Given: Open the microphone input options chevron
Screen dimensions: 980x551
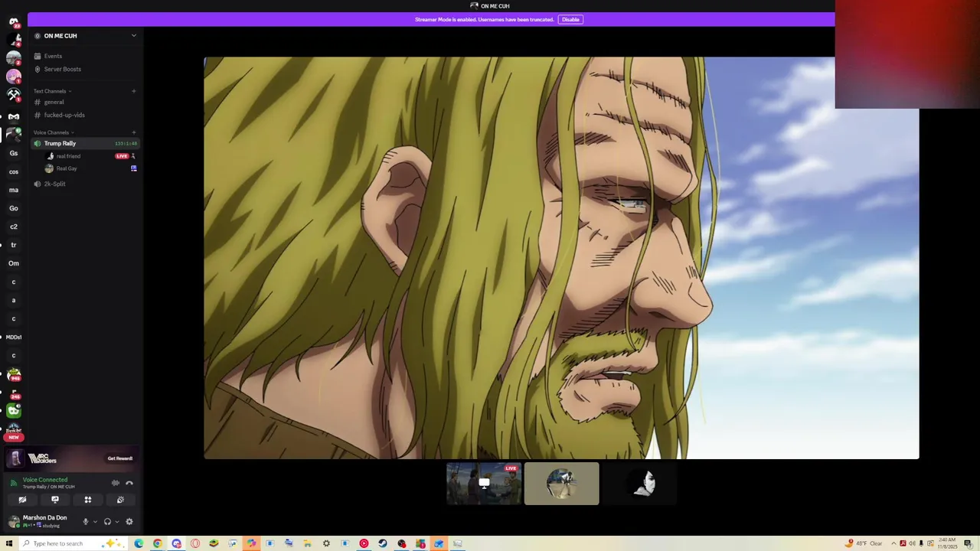Looking at the screenshot, I should coord(95,522).
